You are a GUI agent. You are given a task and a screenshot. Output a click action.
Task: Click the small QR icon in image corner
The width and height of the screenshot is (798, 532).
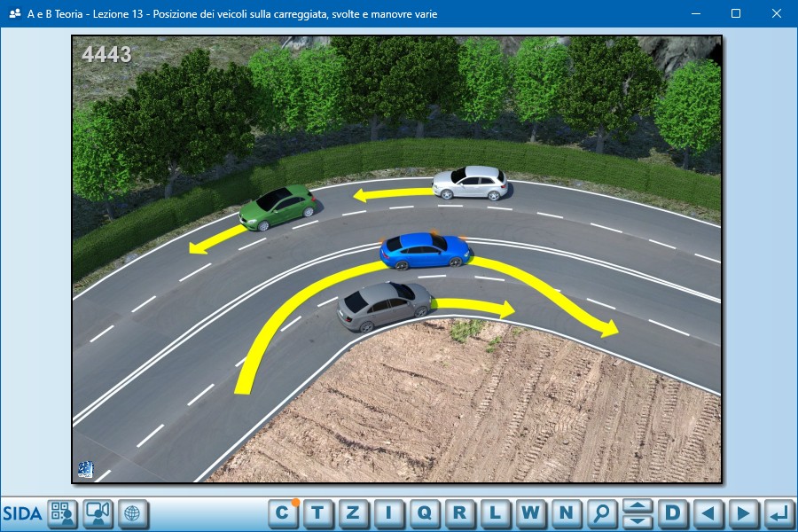coord(85,469)
